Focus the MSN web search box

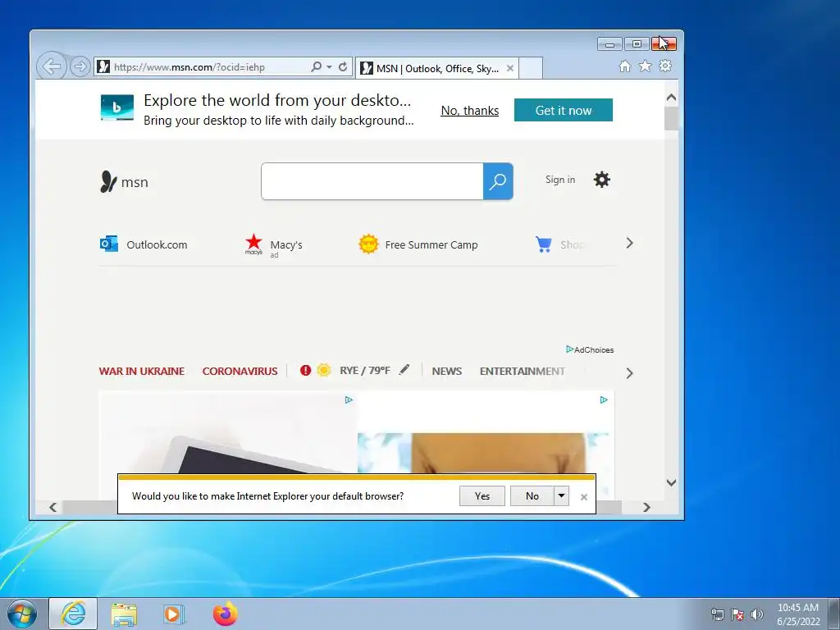pos(372,181)
